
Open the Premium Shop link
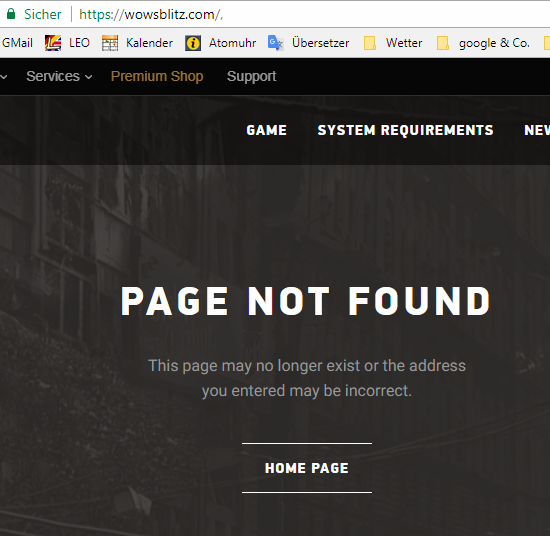(157, 76)
